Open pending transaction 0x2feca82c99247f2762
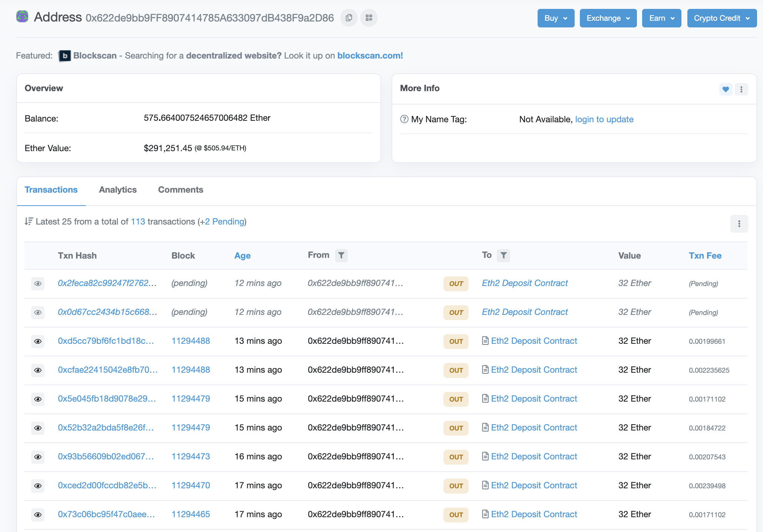The height and width of the screenshot is (532, 763). point(107,283)
